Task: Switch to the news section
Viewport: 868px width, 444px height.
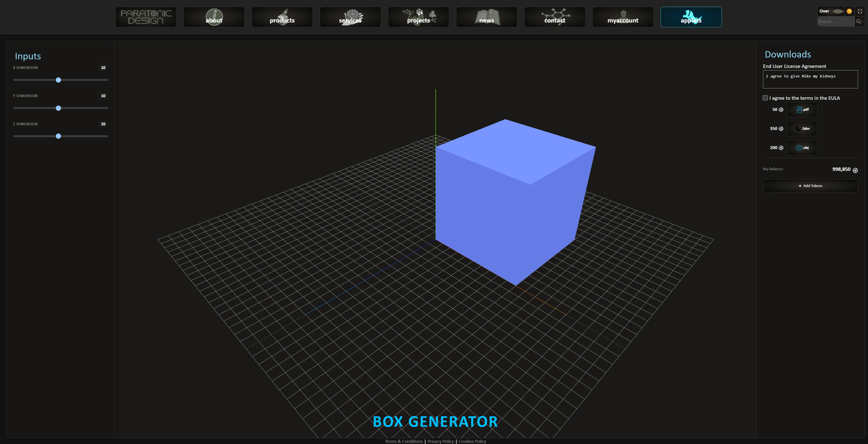Action: [x=486, y=17]
